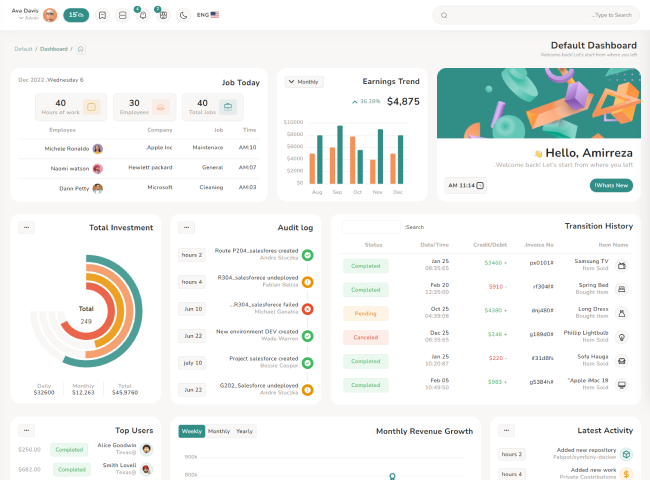Switch to the Monthly revenue tab

point(218,431)
